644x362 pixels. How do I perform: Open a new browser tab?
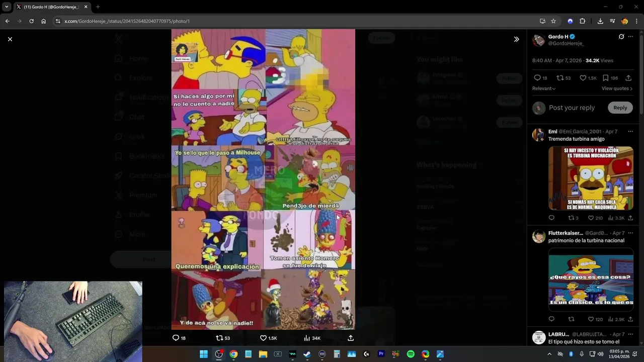pos(98,7)
